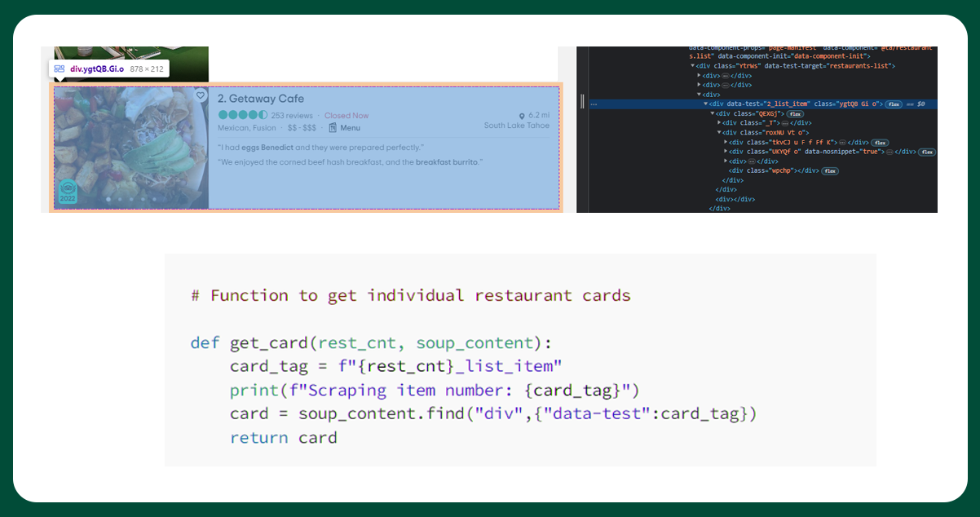Click the first carousel dot on the food photo
This screenshot has width=980, height=517.
(108, 199)
